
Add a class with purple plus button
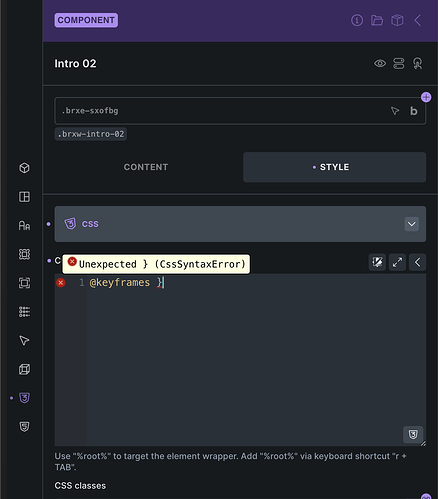click(x=426, y=97)
